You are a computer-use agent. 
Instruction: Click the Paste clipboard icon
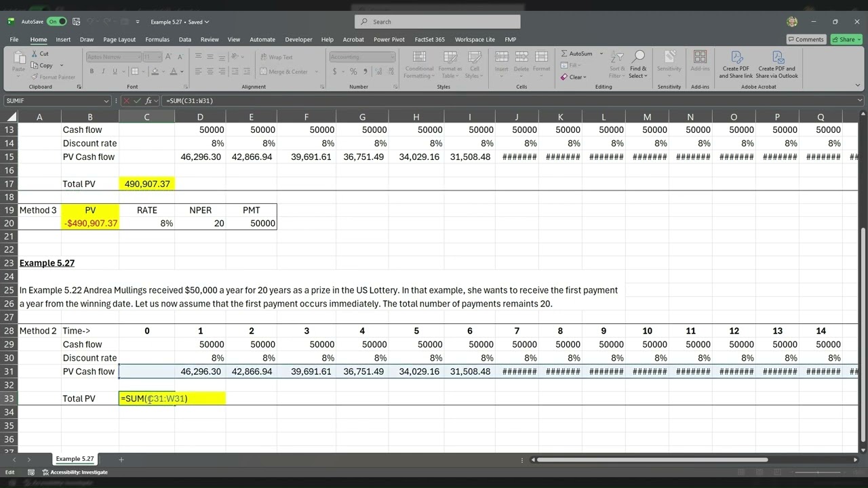click(18, 60)
